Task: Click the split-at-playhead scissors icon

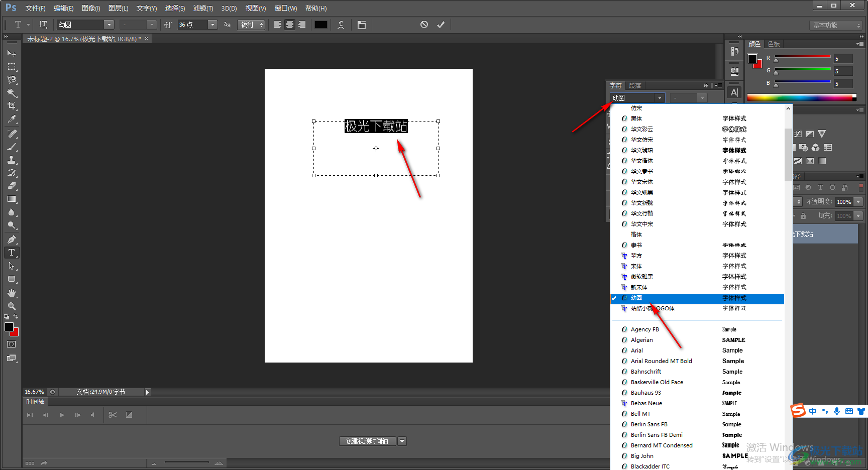Action: point(113,415)
